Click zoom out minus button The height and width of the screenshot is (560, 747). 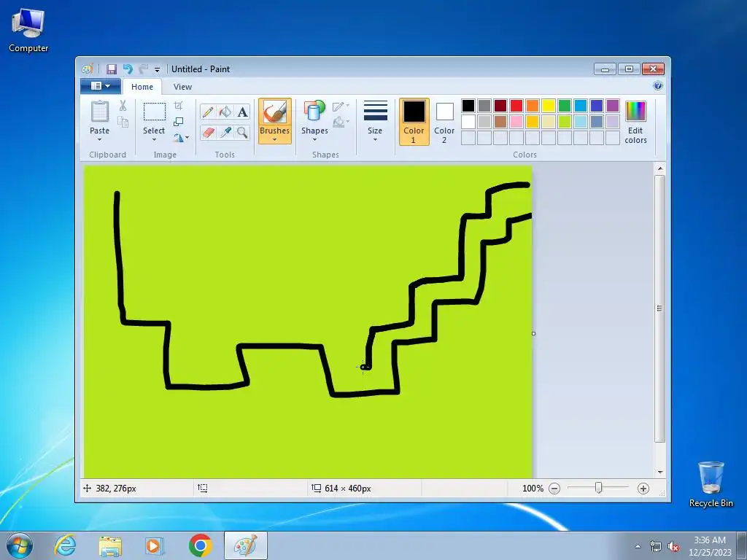click(x=554, y=489)
